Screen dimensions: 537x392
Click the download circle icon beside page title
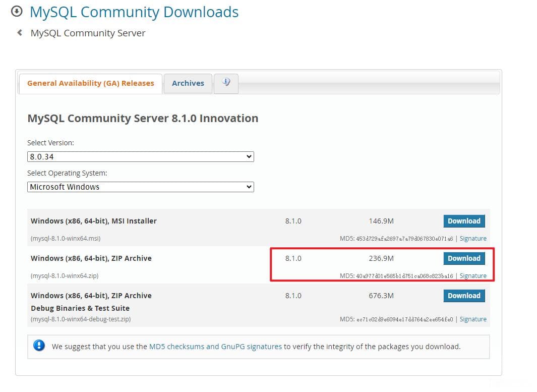[17, 11]
